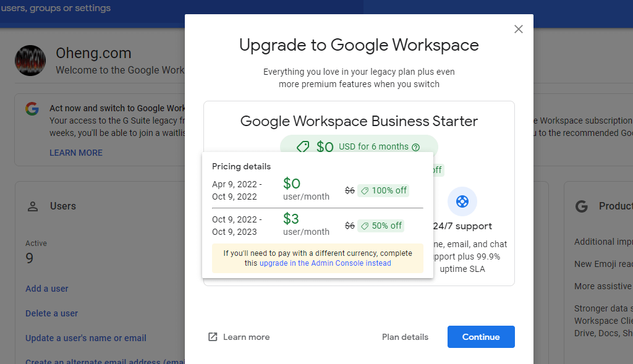Screen dimensions: 633x364
Task: Click the person icon in the Users card
Action: tap(33, 206)
